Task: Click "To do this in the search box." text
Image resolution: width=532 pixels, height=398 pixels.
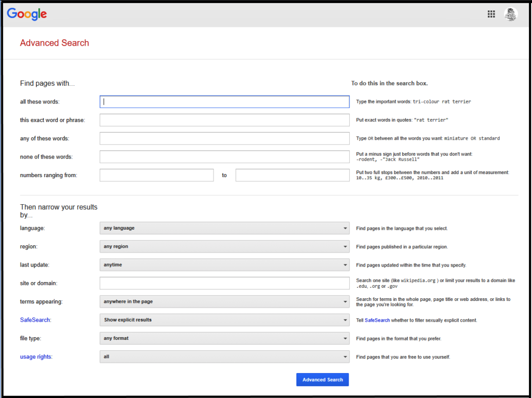Action: pos(389,84)
